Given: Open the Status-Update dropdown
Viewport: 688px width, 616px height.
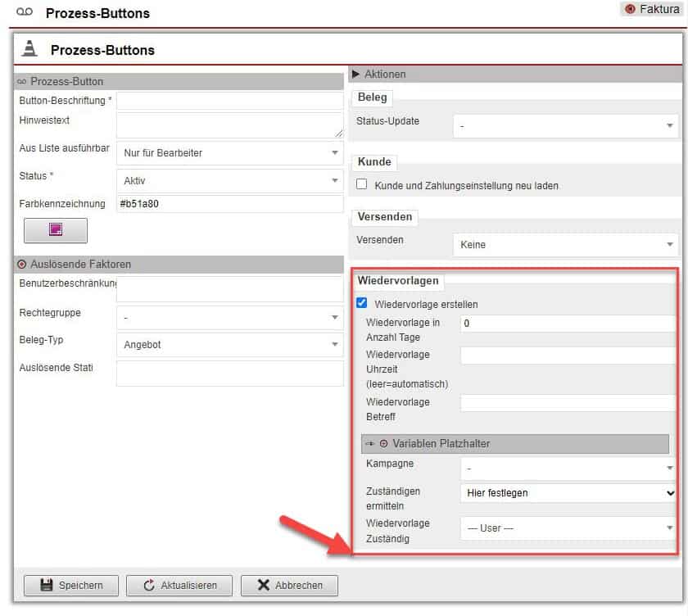Looking at the screenshot, I should (565, 125).
